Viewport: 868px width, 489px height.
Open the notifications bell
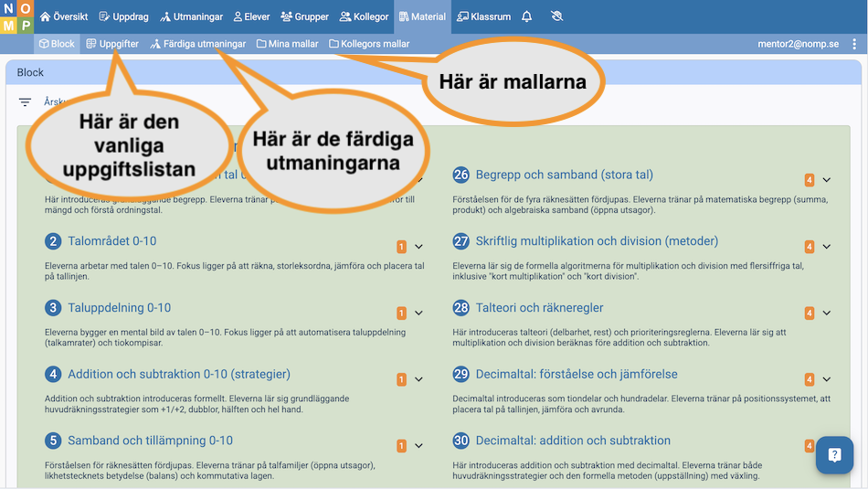527,16
